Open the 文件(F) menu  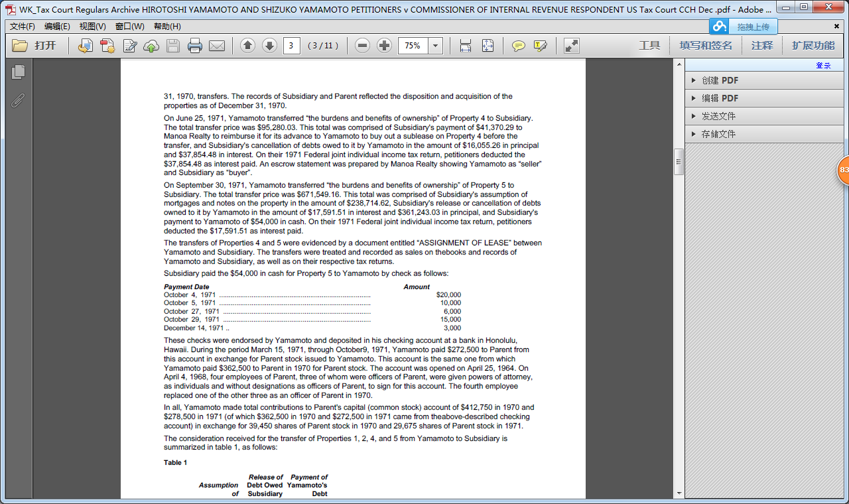coord(23,27)
